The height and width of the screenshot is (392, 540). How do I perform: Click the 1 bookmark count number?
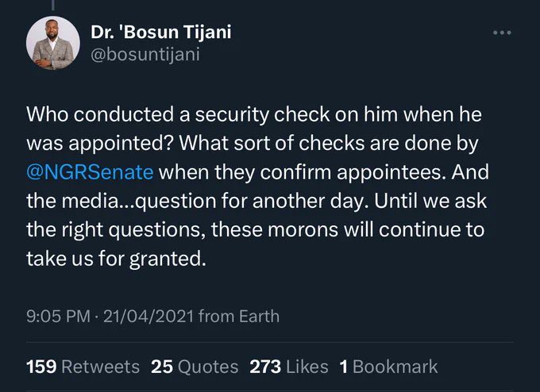click(x=344, y=366)
